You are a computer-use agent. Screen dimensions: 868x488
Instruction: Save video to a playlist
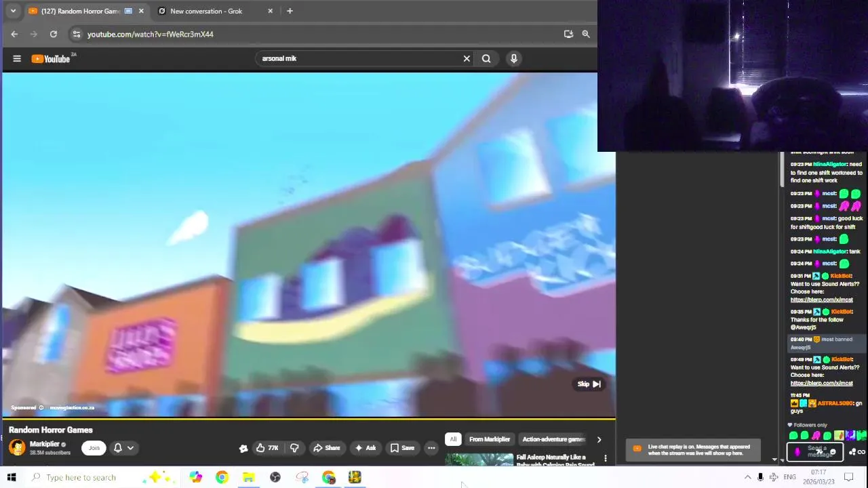pyautogui.click(x=402, y=447)
